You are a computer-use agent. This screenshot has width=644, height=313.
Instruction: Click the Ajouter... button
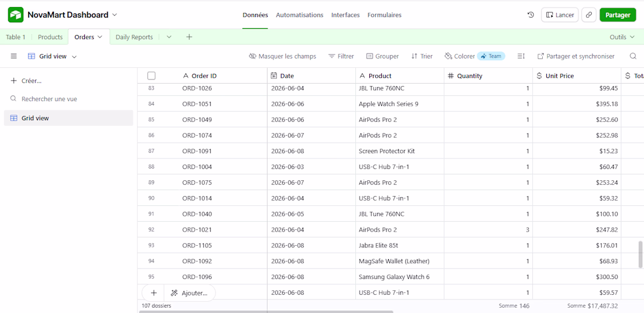tap(189, 293)
